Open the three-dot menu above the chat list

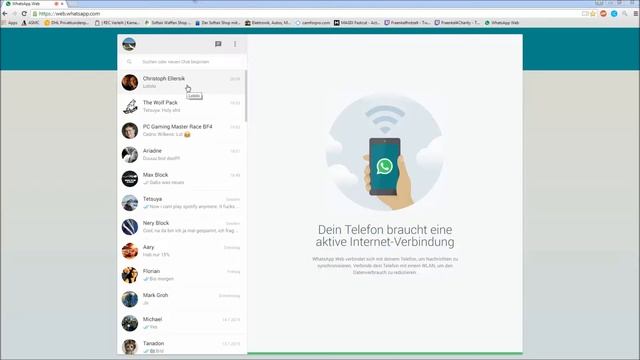235,44
